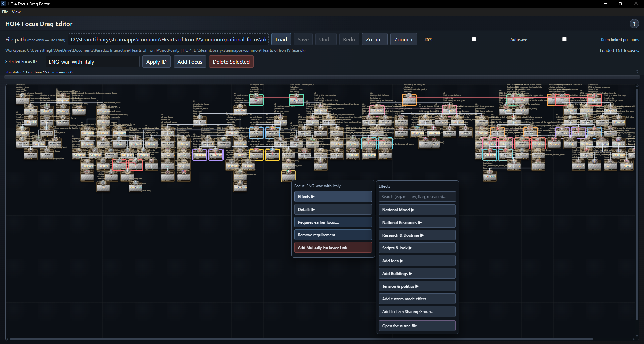Image resolution: width=644 pixels, height=344 pixels.
Task: Click the Add Focus button
Action: [x=190, y=62]
